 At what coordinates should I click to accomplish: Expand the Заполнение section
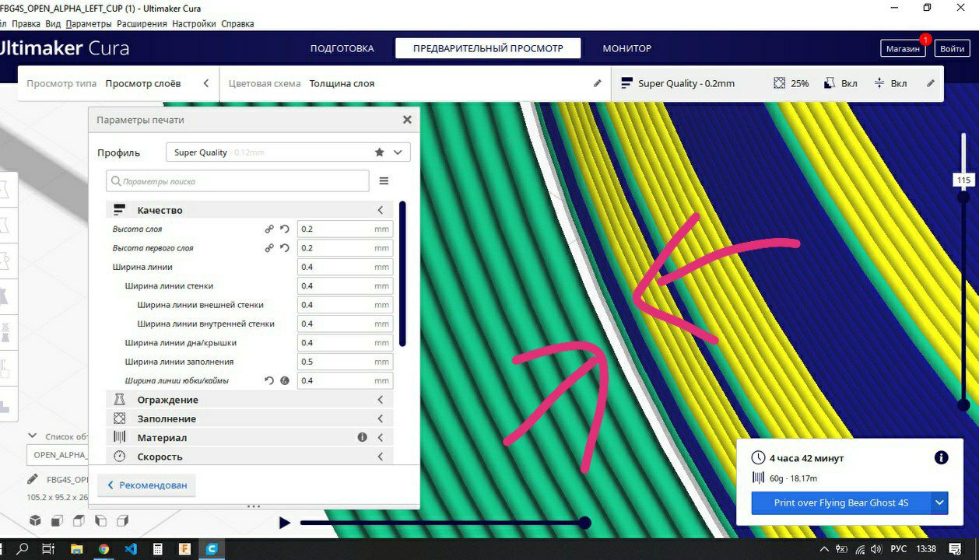pos(249,418)
